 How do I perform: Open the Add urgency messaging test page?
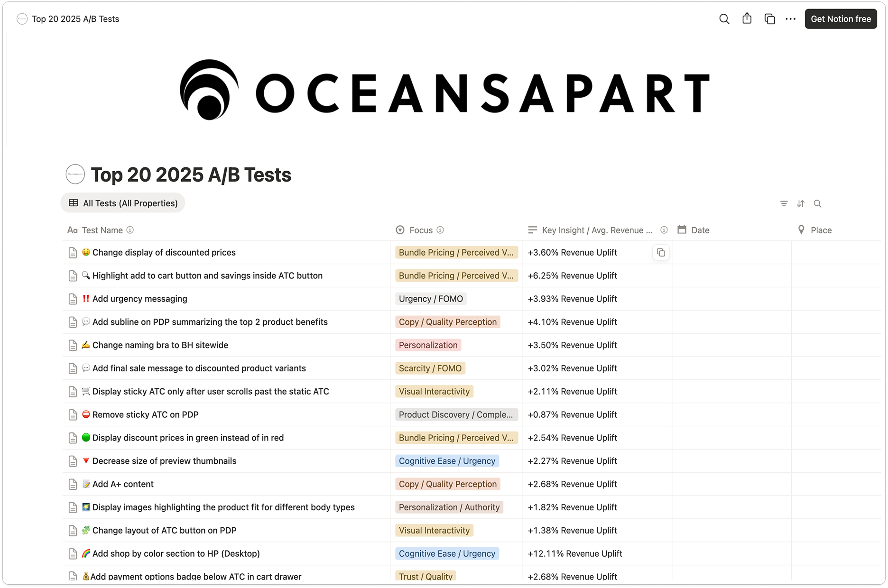click(139, 299)
